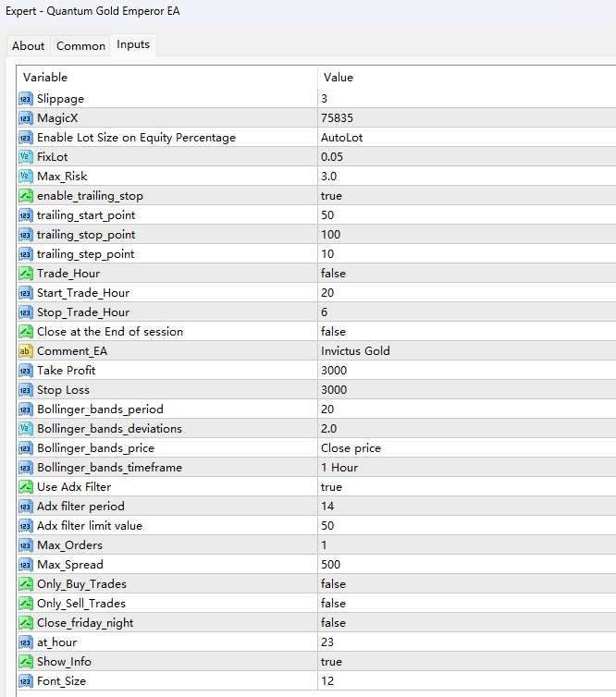Toggle Only_Buy_Trades value false

point(333,584)
